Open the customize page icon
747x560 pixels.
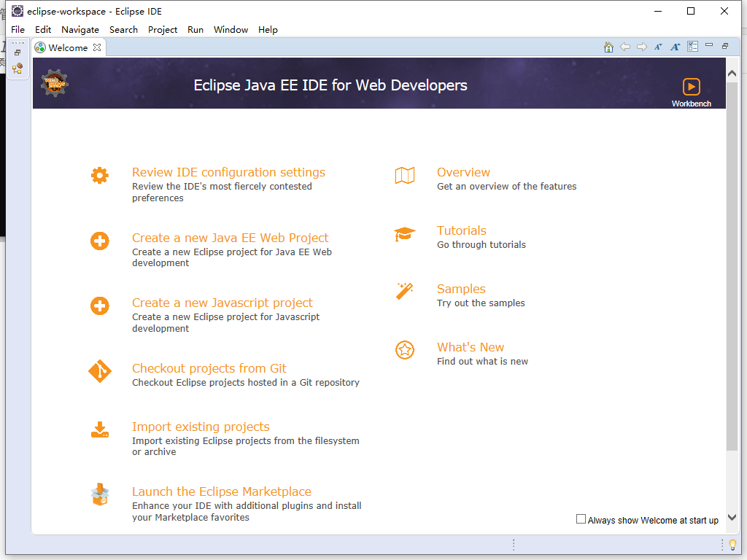692,46
